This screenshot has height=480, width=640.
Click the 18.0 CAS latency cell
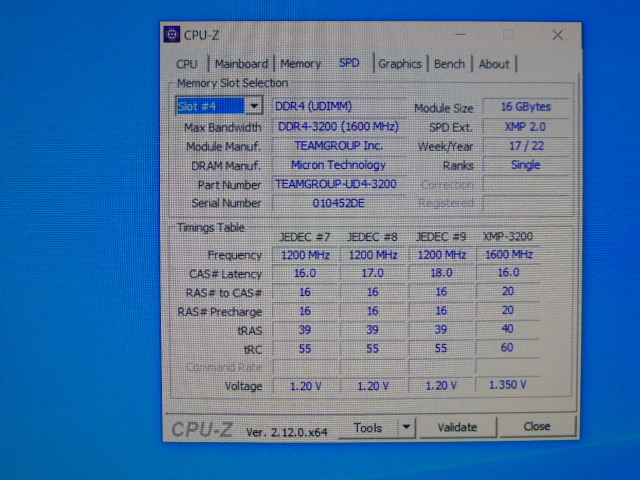[x=441, y=273]
